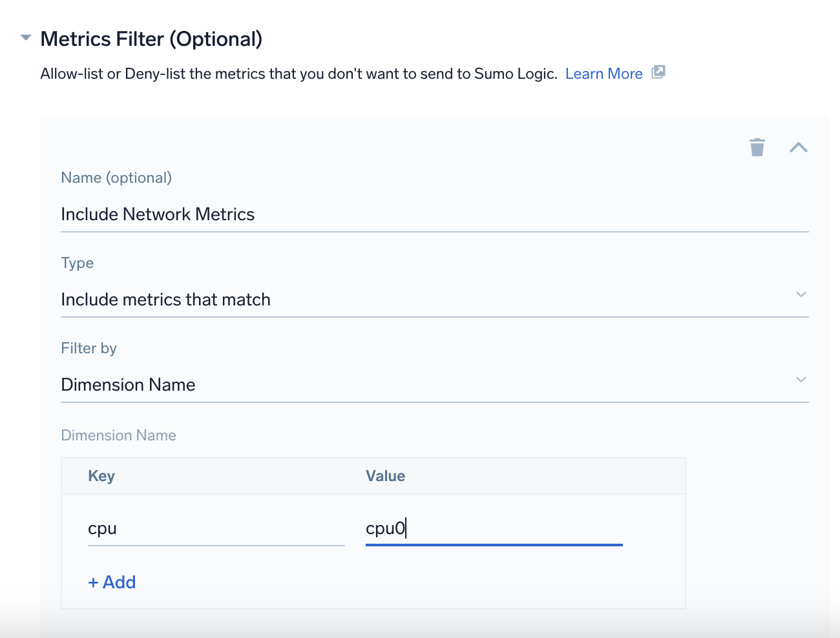
Task: Focus the Key field containing cpu
Action: pos(216,529)
